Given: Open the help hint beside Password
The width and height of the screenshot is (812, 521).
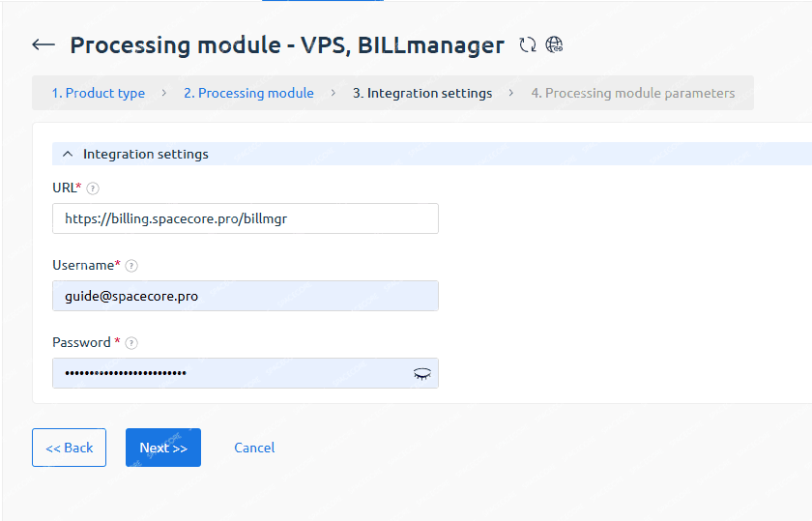Looking at the screenshot, I should (x=131, y=343).
